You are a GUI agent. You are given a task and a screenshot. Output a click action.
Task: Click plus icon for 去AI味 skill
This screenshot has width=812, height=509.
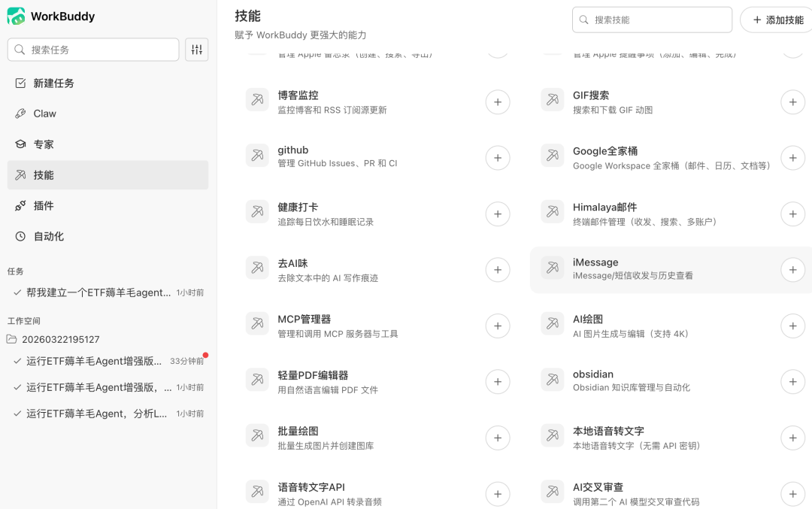point(497,270)
